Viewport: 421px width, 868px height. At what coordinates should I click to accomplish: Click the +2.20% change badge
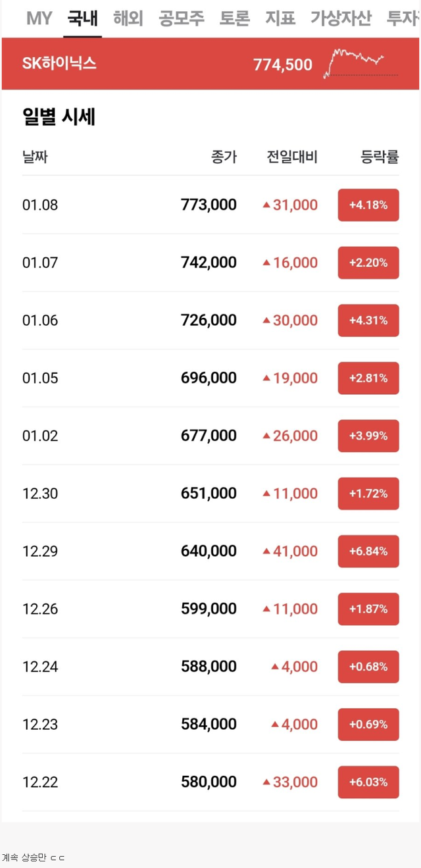point(368,263)
